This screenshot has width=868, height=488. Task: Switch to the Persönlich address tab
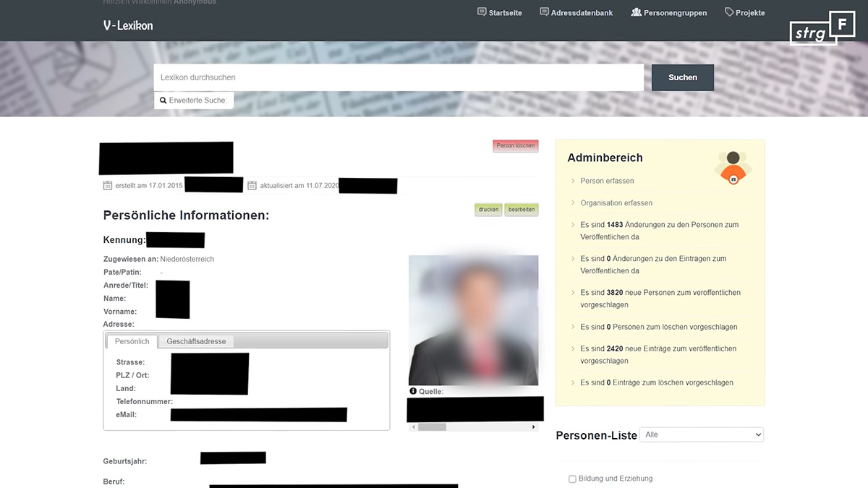(x=132, y=341)
